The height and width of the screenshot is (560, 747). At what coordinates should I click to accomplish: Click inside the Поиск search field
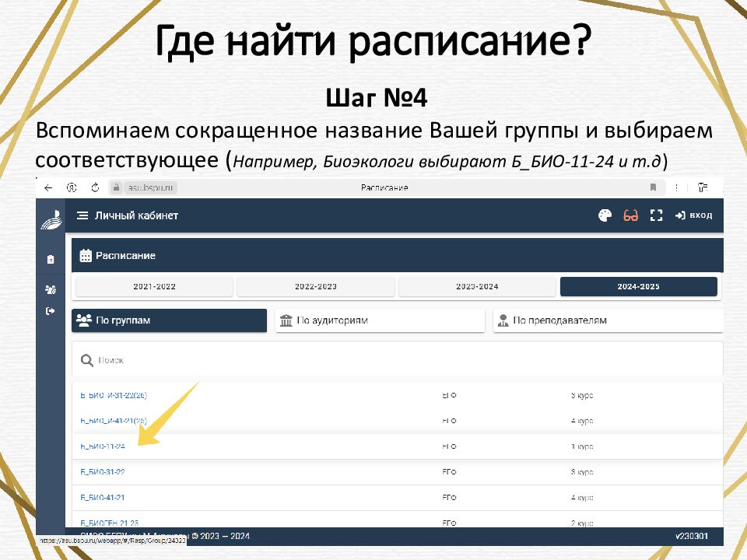[x=233, y=359]
